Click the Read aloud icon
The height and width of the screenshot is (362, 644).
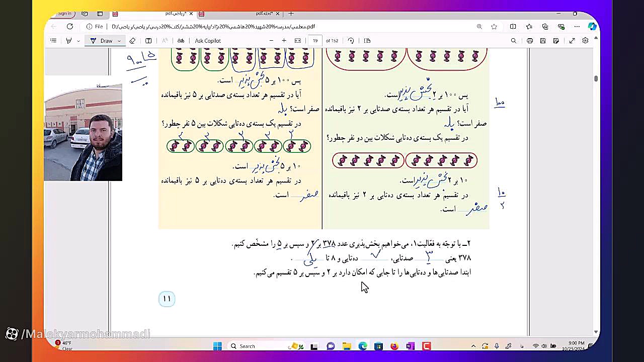click(165, 41)
